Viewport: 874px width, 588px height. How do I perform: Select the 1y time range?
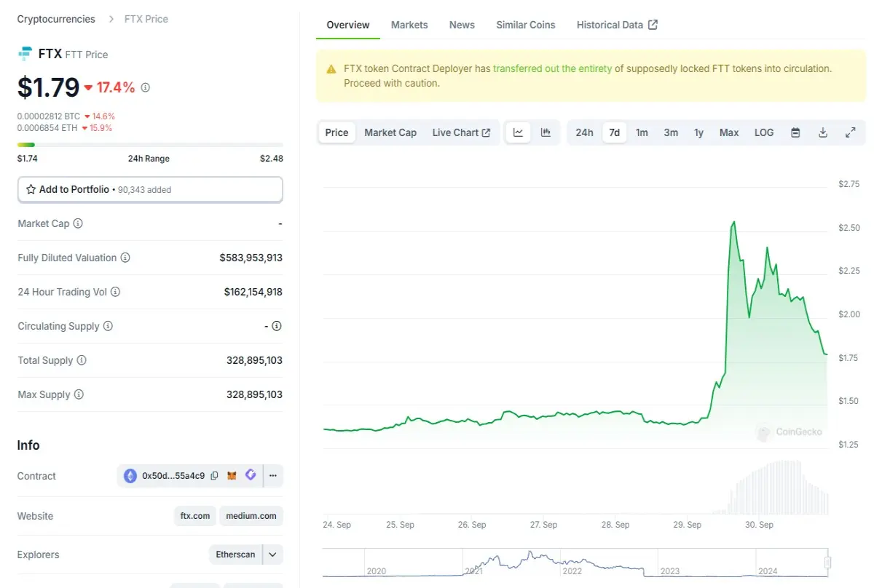coord(698,132)
